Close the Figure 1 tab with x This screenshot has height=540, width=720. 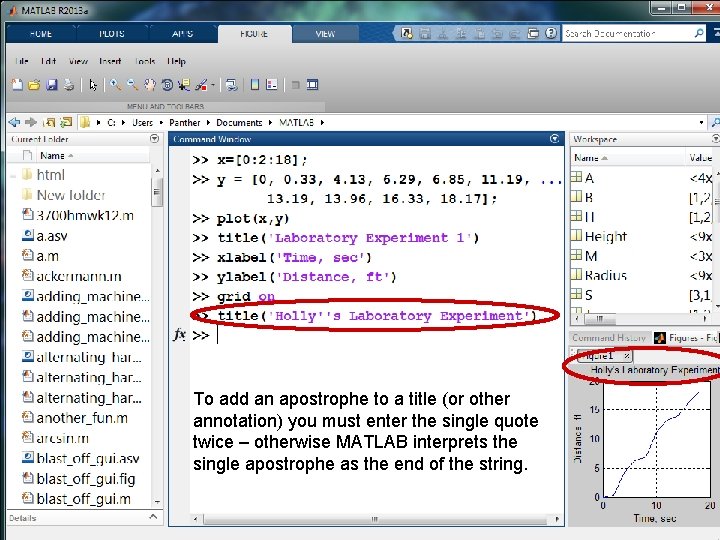point(626,356)
